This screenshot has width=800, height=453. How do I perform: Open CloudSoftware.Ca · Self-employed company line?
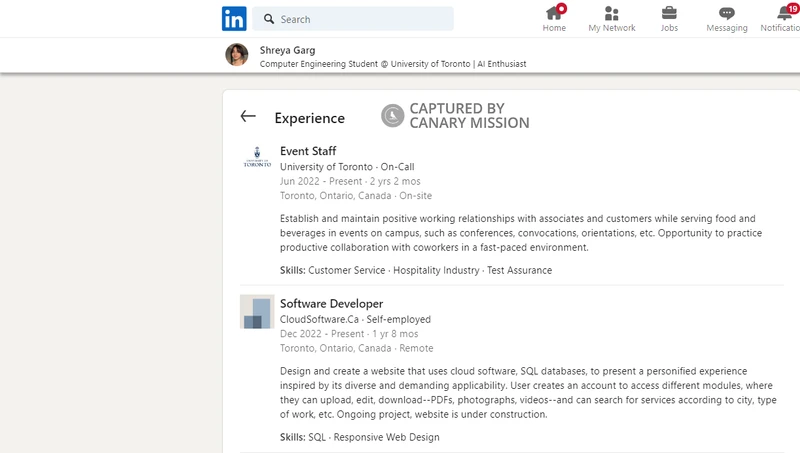tap(355, 319)
